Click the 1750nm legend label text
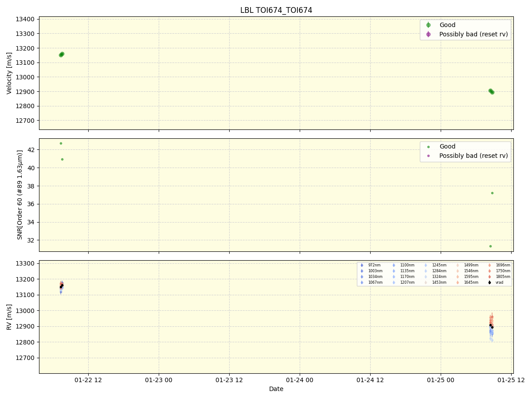The height and width of the screenshot is (399, 532). 503,271
